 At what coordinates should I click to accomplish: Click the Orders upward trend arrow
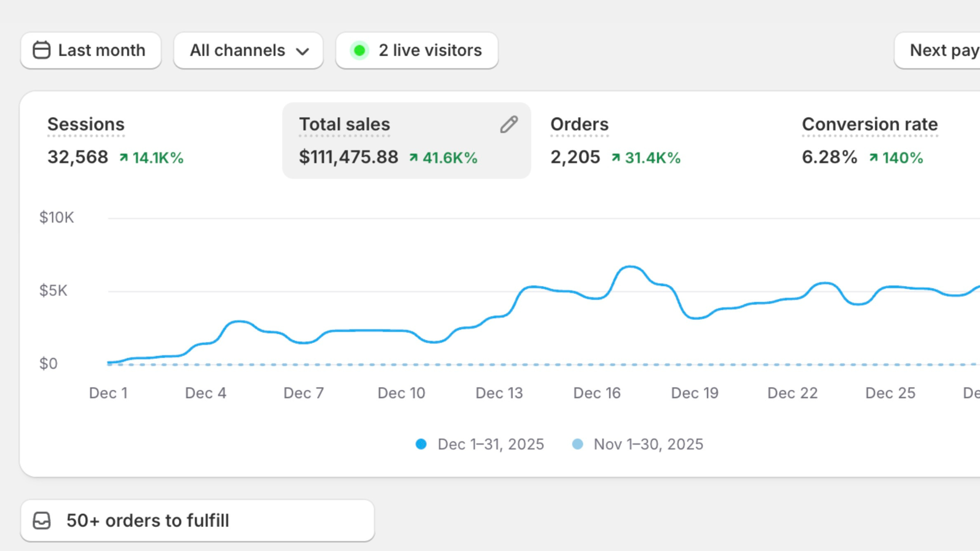click(616, 158)
